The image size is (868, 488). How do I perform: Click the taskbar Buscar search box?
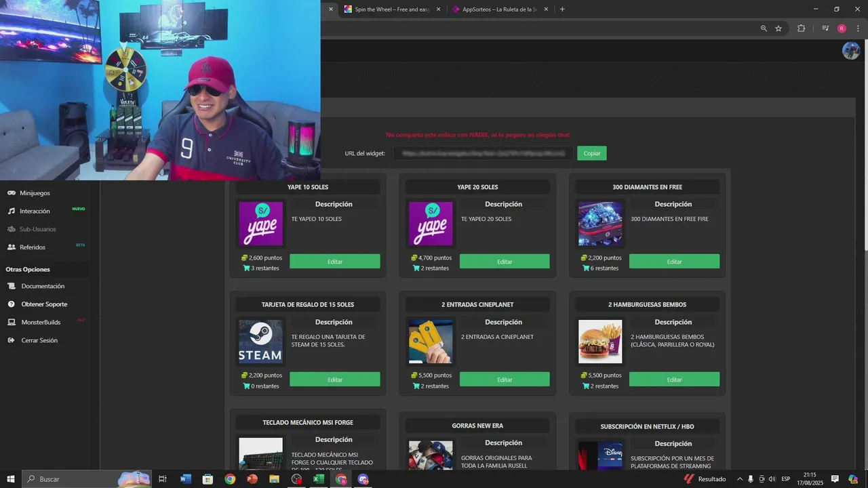coord(87,479)
